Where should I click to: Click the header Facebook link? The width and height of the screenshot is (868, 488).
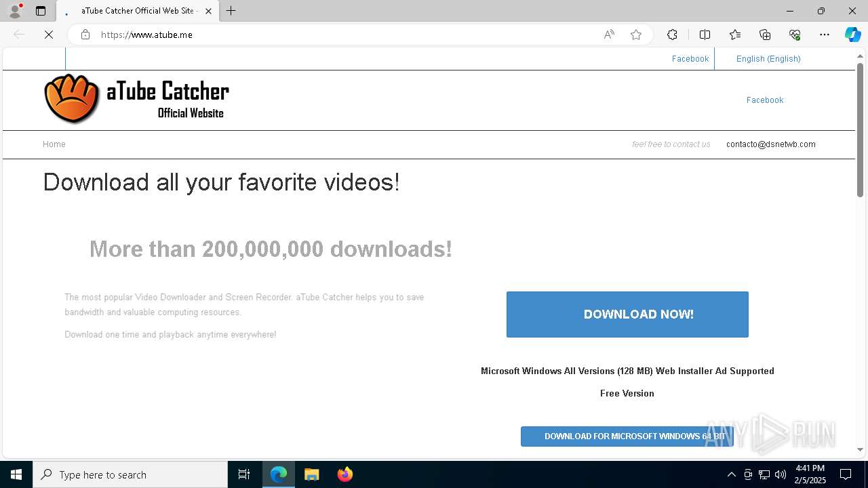(765, 100)
